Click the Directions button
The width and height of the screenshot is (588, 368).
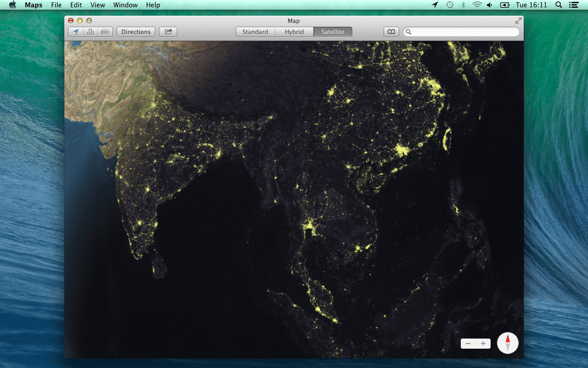pos(136,32)
